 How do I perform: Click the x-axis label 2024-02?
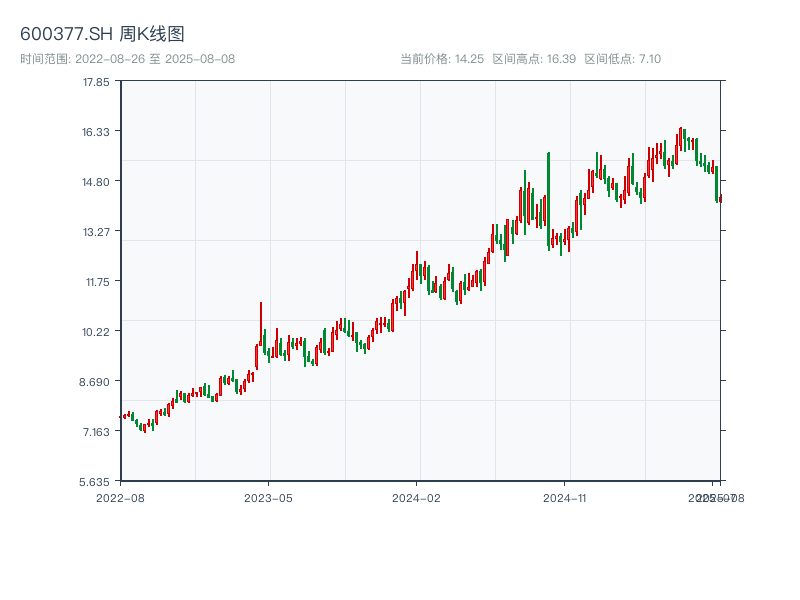tap(416, 498)
